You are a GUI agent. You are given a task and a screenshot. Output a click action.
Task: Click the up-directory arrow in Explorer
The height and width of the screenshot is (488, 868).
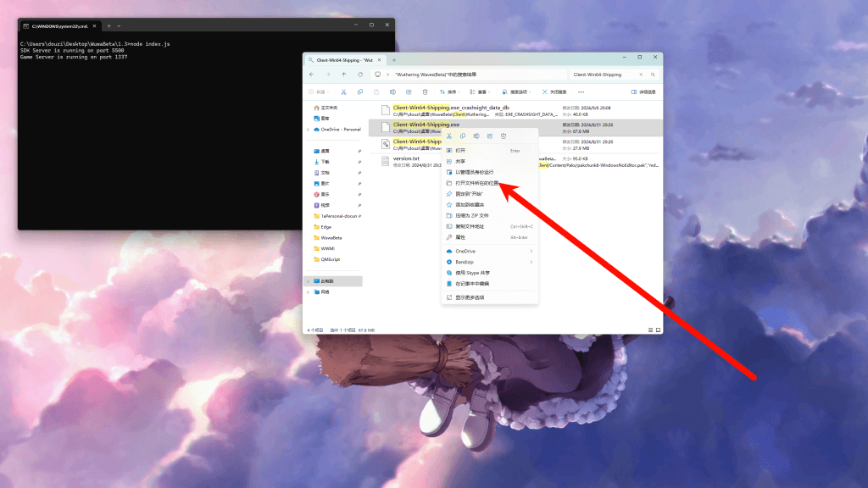point(343,75)
